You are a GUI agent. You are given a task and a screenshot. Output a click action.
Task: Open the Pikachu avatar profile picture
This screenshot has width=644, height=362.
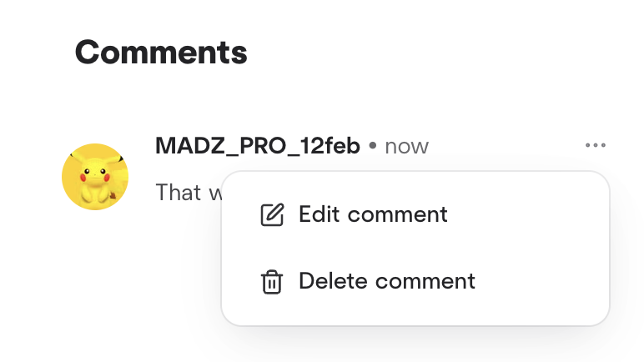pos(95,177)
